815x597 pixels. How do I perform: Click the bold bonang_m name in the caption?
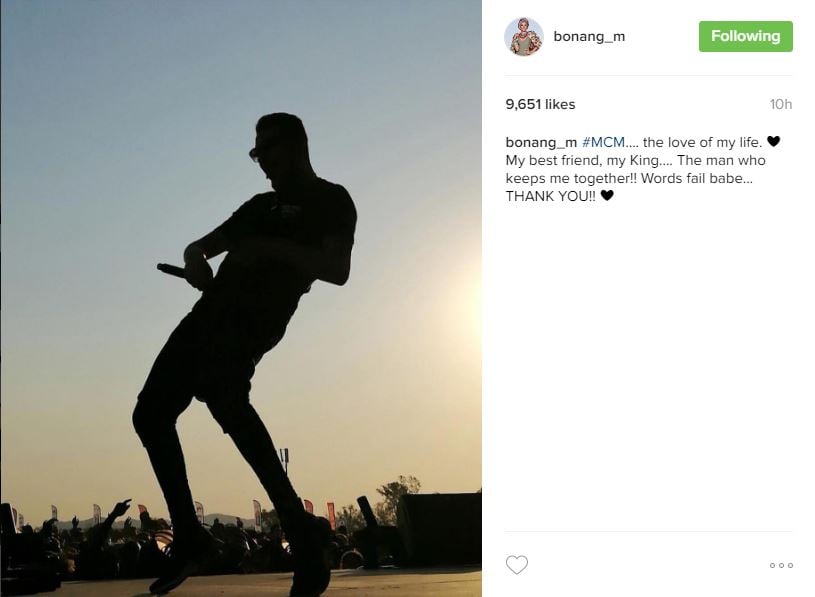pyautogui.click(x=541, y=142)
